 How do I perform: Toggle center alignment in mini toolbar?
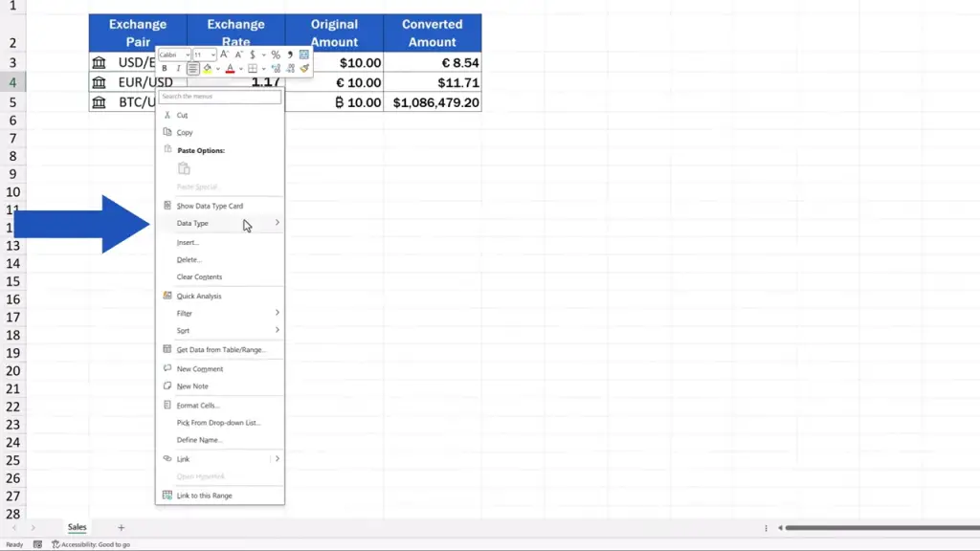pos(192,69)
